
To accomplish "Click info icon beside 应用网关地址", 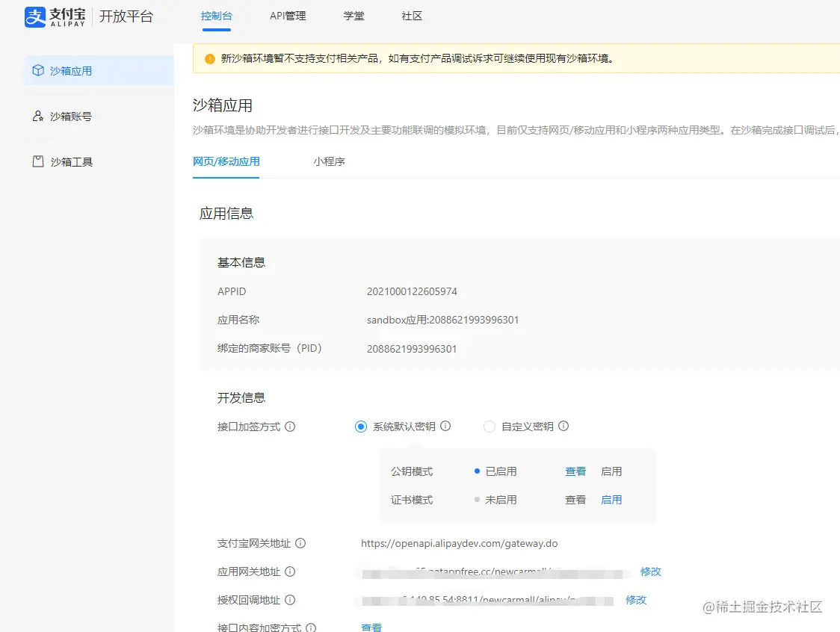I will click(x=290, y=571).
